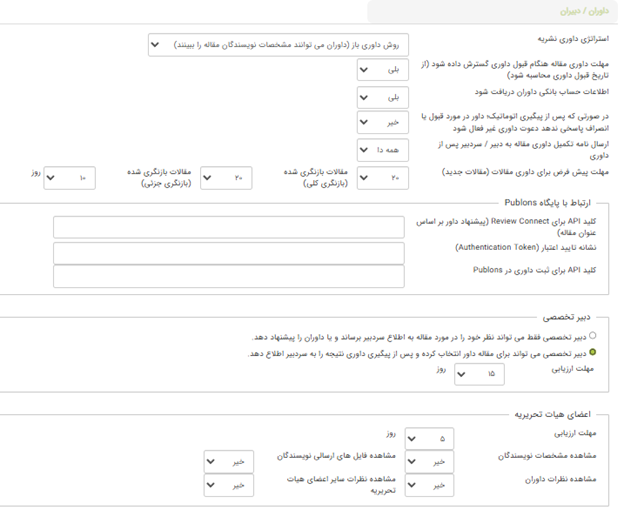Screen dimensions: 625x511
Task: Select radio دبیر تخصصی می تواند داور انتخاب کرده
Action: [594, 353]
